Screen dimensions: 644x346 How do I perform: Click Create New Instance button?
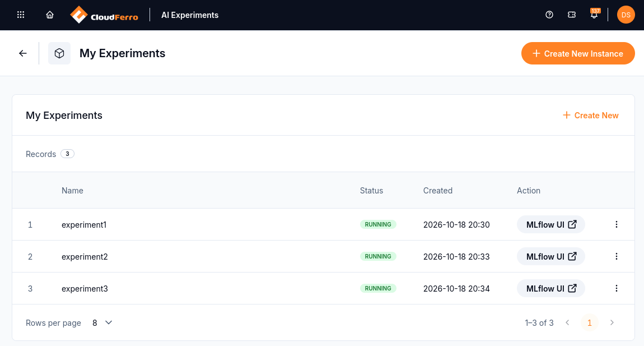[578, 53]
